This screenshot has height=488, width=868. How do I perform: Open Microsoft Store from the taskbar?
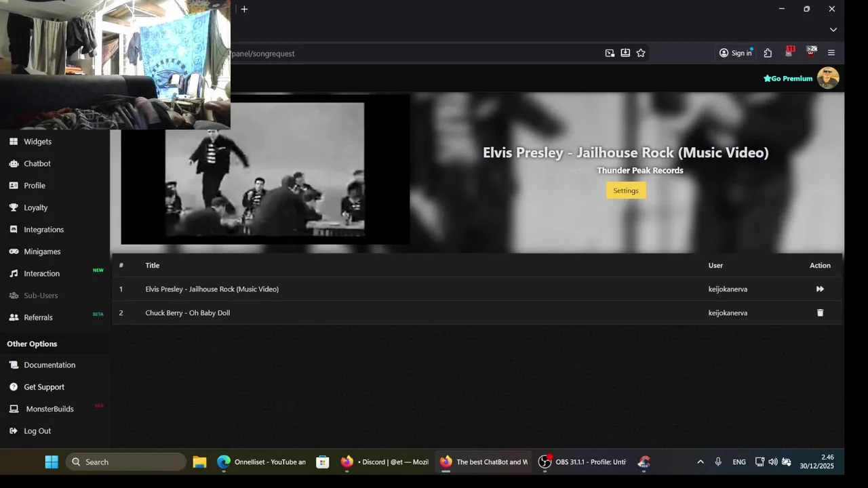point(323,462)
